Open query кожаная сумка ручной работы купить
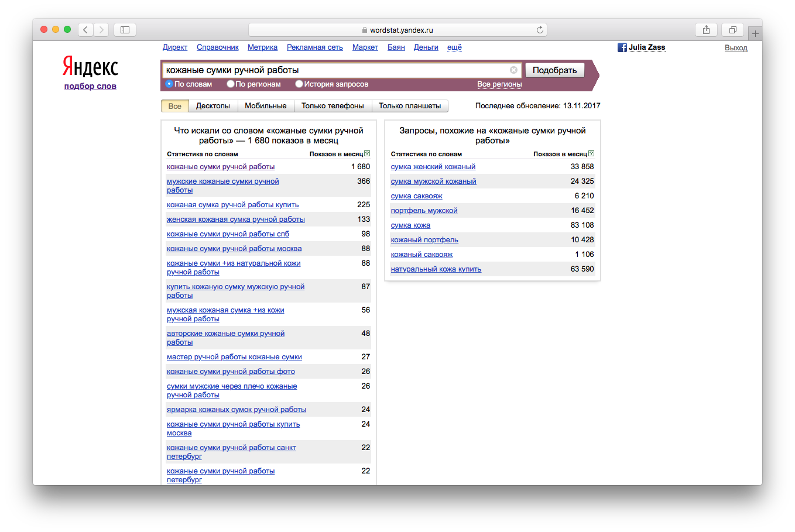795x532 pixels. pyautogui.click(x=233, y=205)
